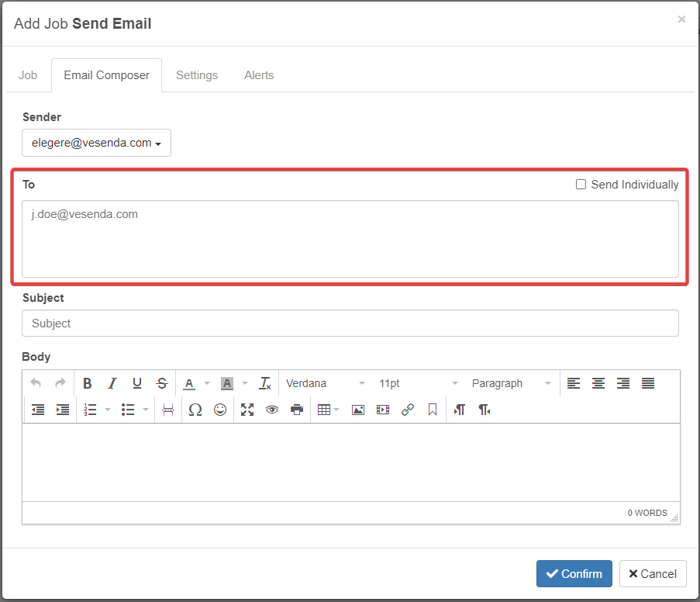Open the background color picker arrow
This screenshot has width=700, height=602.
(245, 383)
